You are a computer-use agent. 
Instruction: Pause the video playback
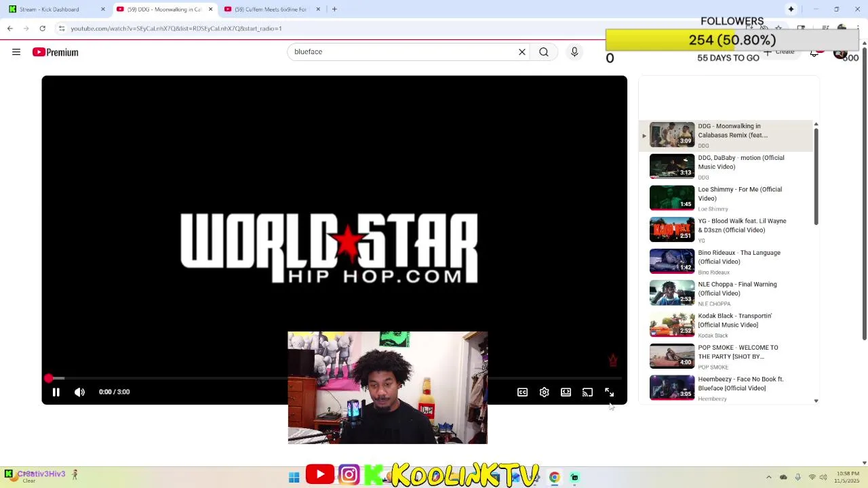pos(56,392)
